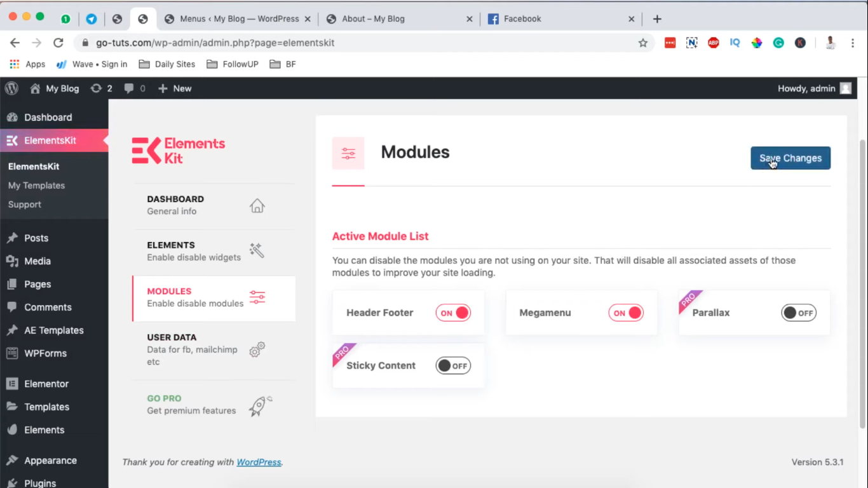Open Appearance in the WordPress sidebar
This screenshot has height=488, width=868.
point(54,461)
